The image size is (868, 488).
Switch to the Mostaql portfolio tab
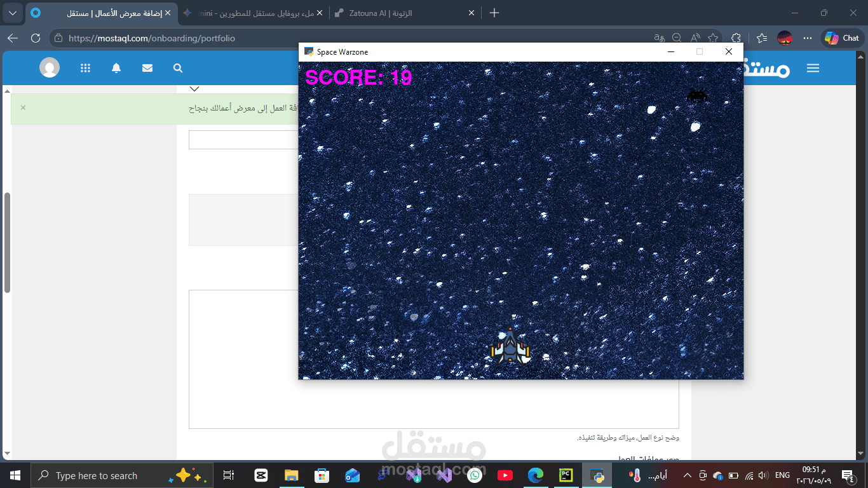tap(102, 13)
